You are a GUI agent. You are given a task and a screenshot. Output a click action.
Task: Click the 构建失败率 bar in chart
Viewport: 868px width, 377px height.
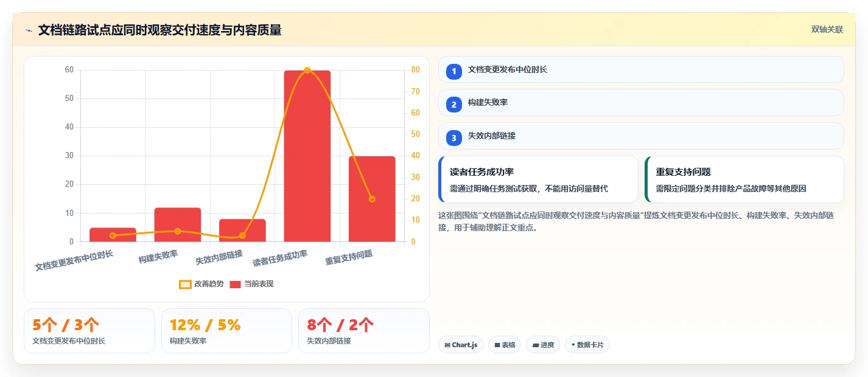(178, 224)
